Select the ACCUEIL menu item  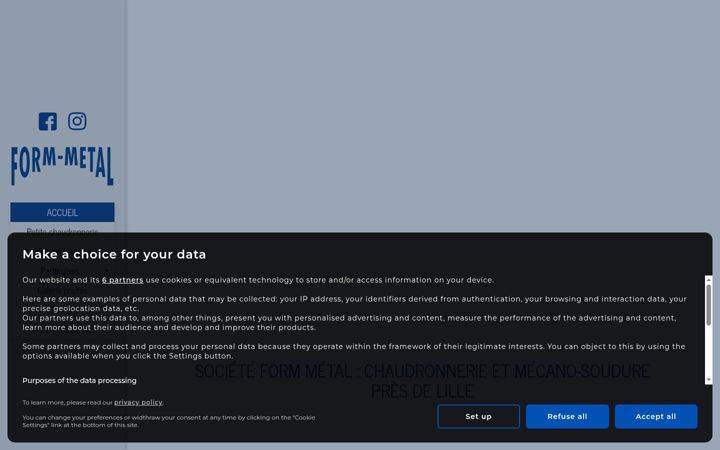[62, 212]
